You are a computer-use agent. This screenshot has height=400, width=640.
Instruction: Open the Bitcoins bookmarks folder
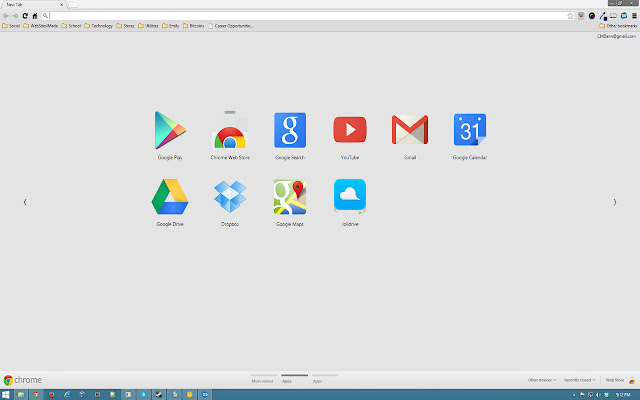click(x=193, y=26)
